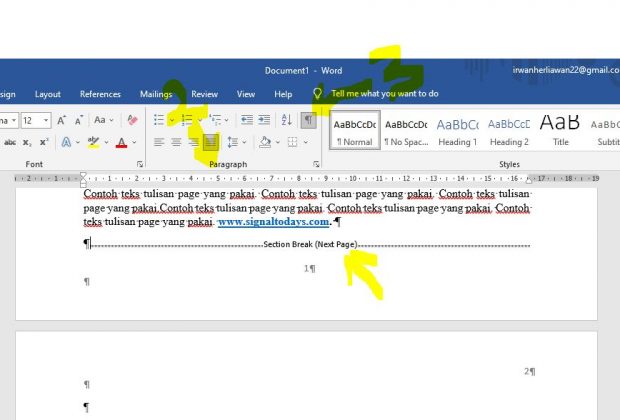
Task: Open the Change Case dropdown arrow
Action: [x=112, y=120]
